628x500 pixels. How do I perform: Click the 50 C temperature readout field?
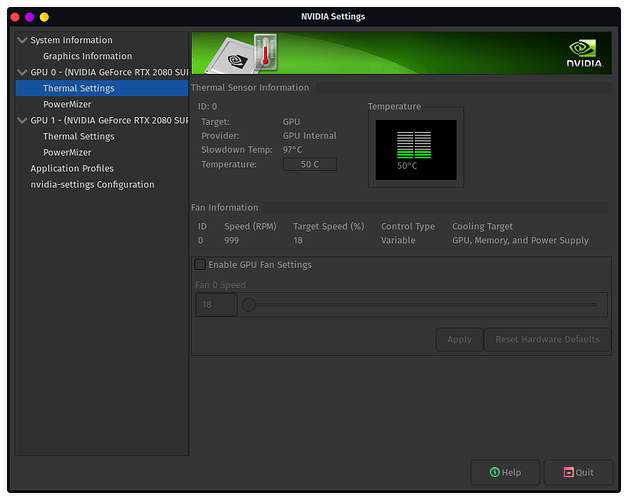[310, 164]
